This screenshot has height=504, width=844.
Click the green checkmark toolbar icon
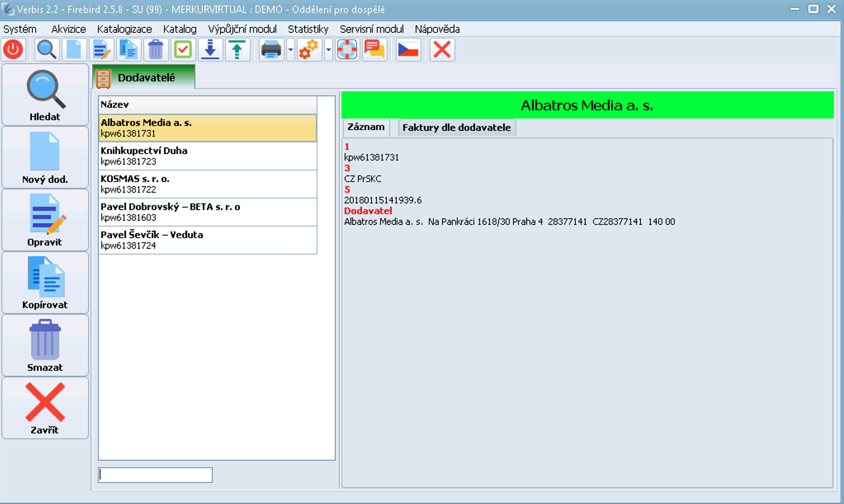pyautogui.click(x=183, y=49)
